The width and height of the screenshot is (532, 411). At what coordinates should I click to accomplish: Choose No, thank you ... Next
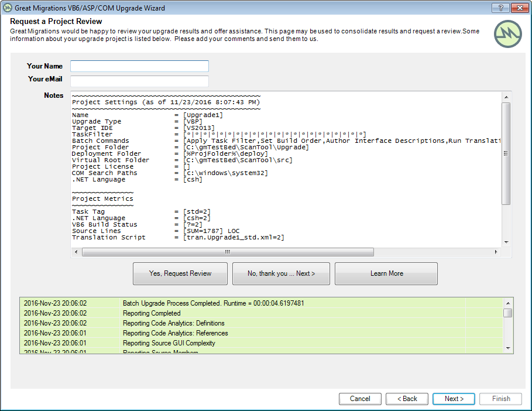pyautogui.click(x=281, y=273)
